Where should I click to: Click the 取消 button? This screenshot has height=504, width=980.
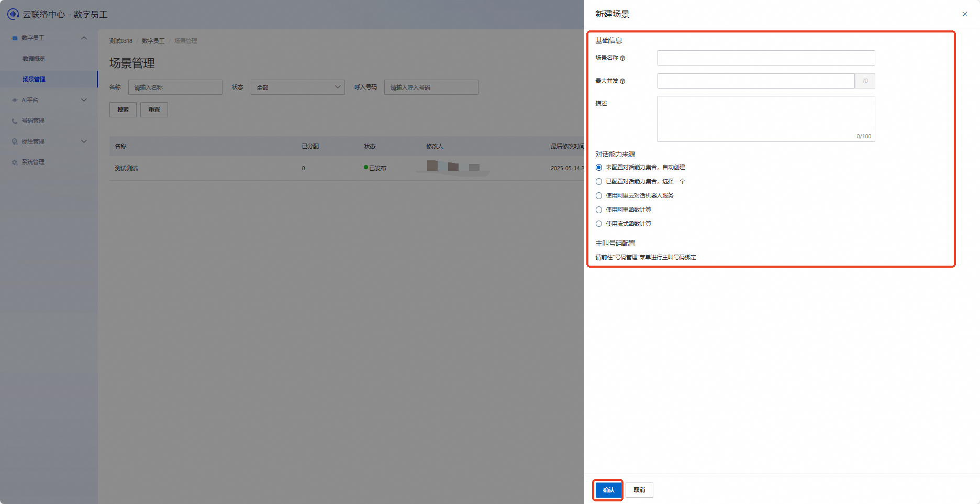pyautogui.click(x=639, y=490)
